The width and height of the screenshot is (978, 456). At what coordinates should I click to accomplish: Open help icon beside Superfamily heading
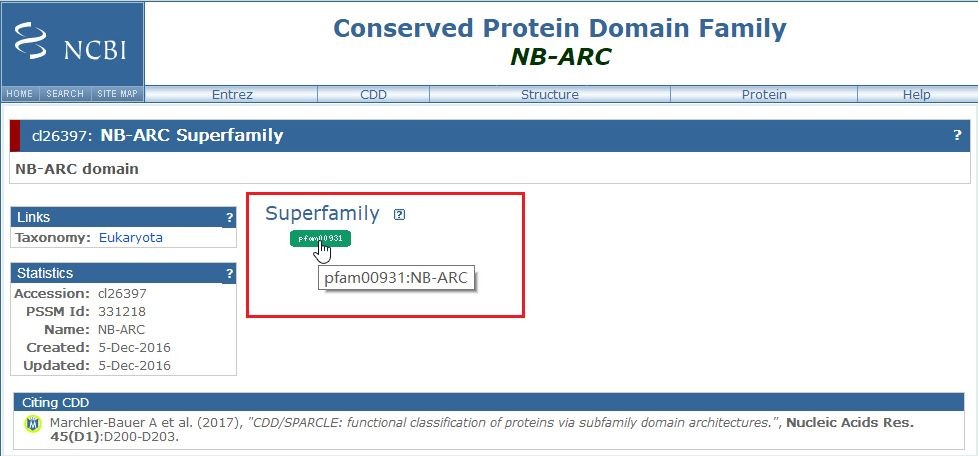399,215
